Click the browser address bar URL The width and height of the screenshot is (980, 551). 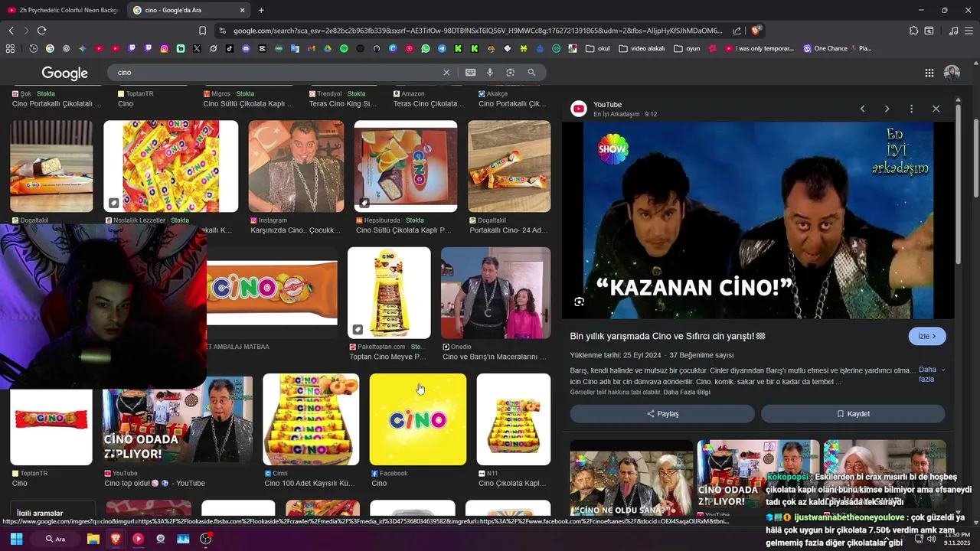(x=478, y=31)
